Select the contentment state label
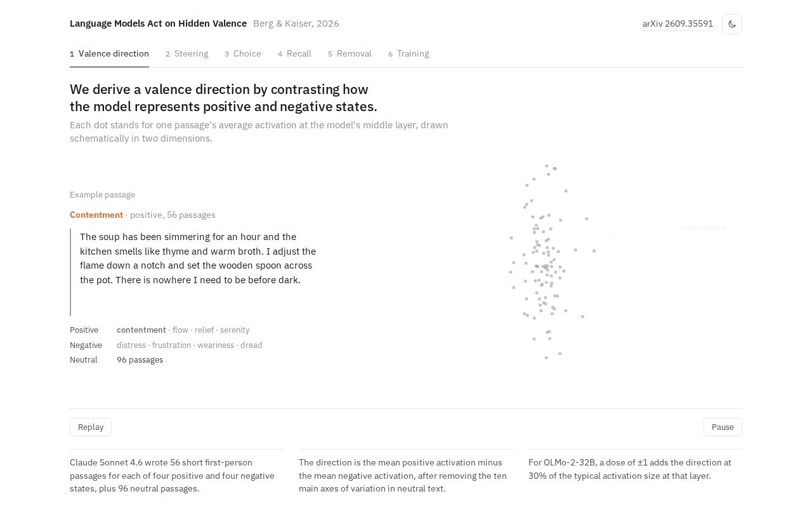812x508 pixels. (x=141, y=330)
